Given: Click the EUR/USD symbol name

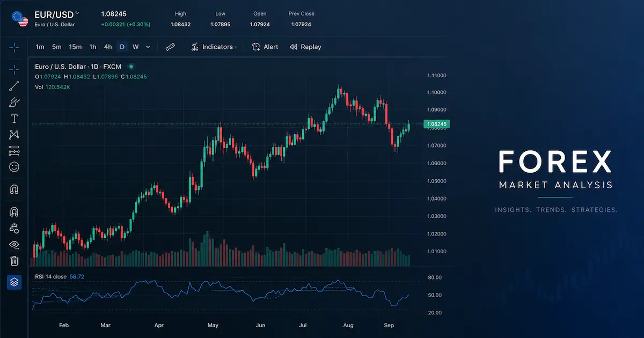Looking at the screenshot, I should click(x=54, y=14).
